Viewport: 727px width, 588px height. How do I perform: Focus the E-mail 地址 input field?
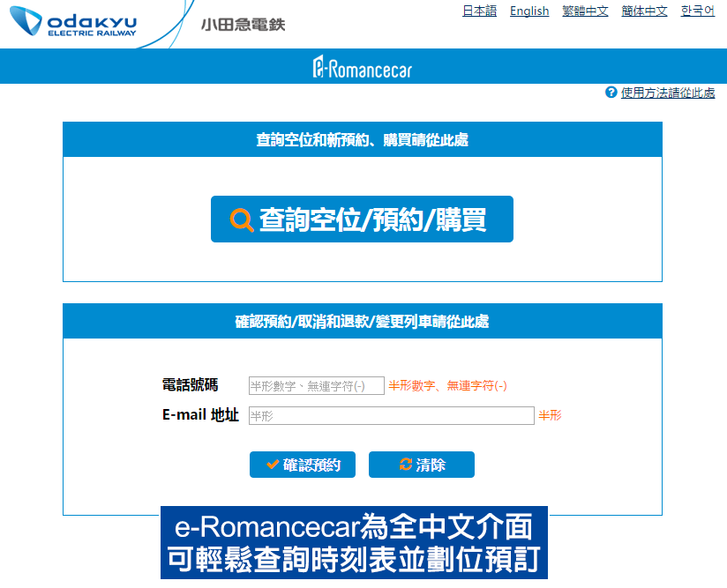click(x=392, y=415)
